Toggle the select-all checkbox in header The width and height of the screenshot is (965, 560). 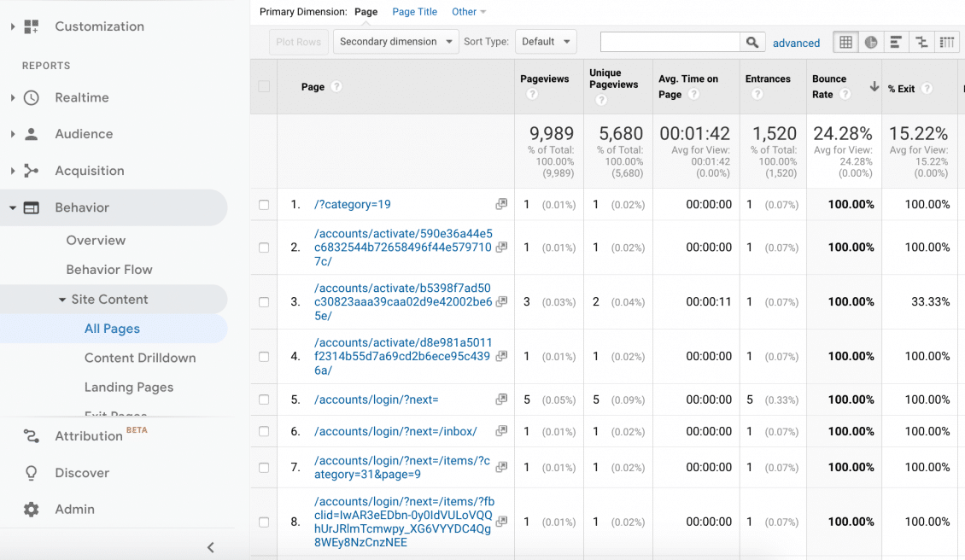264,87
